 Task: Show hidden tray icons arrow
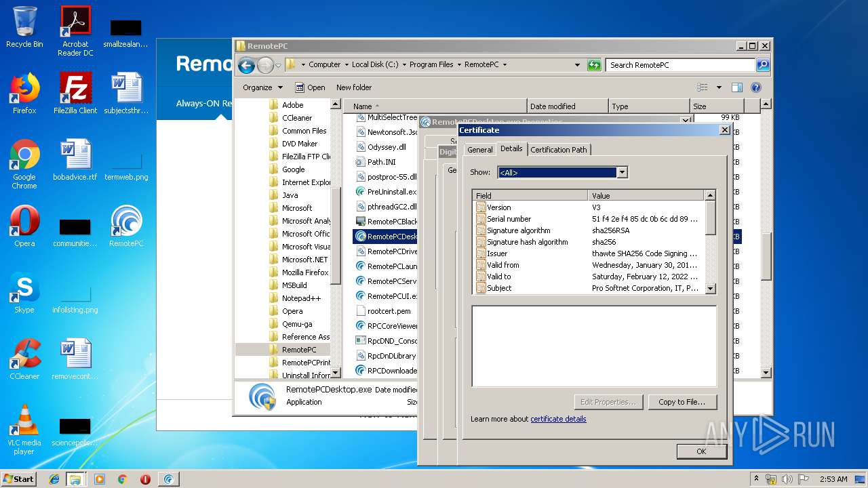click(x=756, y=479)
